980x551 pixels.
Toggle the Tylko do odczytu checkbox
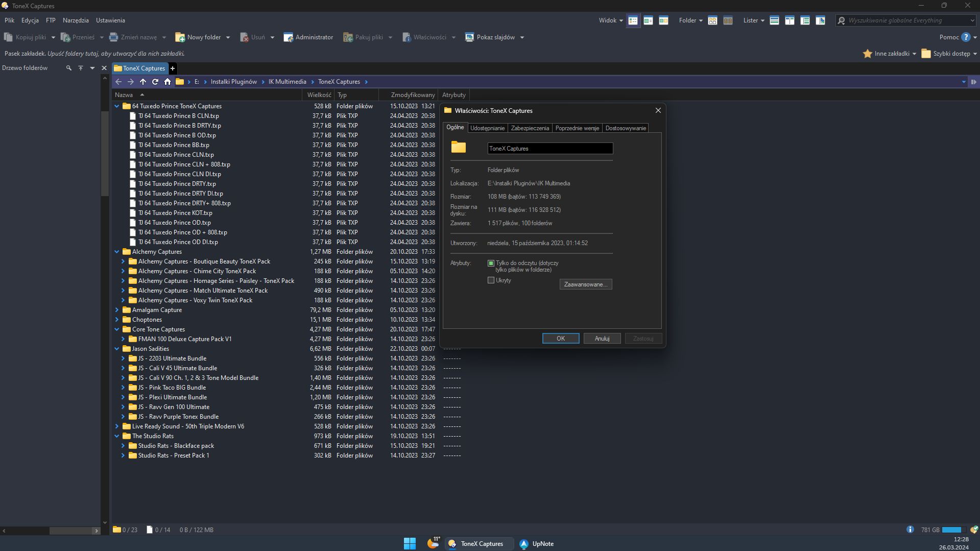[x=491, y=263]
